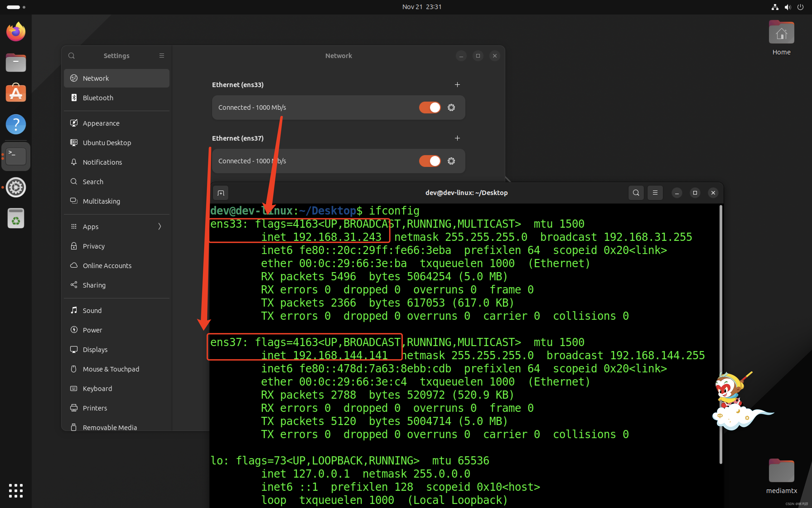The width and height of the screenshot is (812, 508).
Task: Open a new terminal tab
Action: pos(221,193)
